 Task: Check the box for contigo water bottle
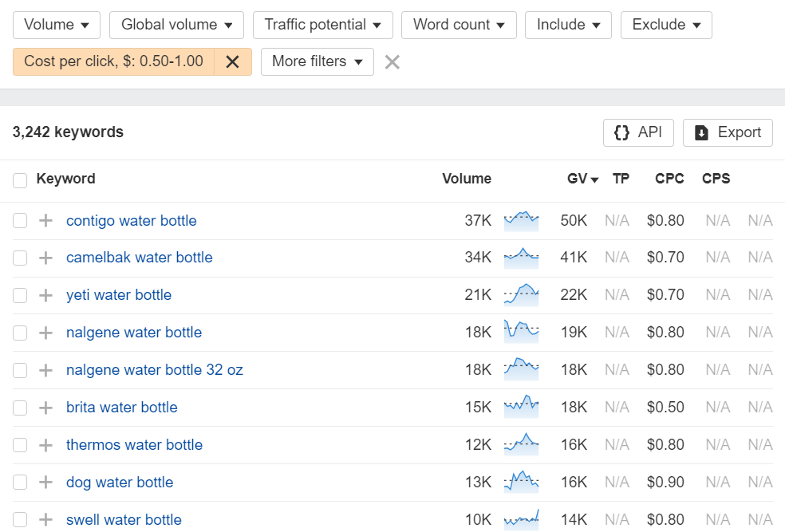tap(20, 221)
